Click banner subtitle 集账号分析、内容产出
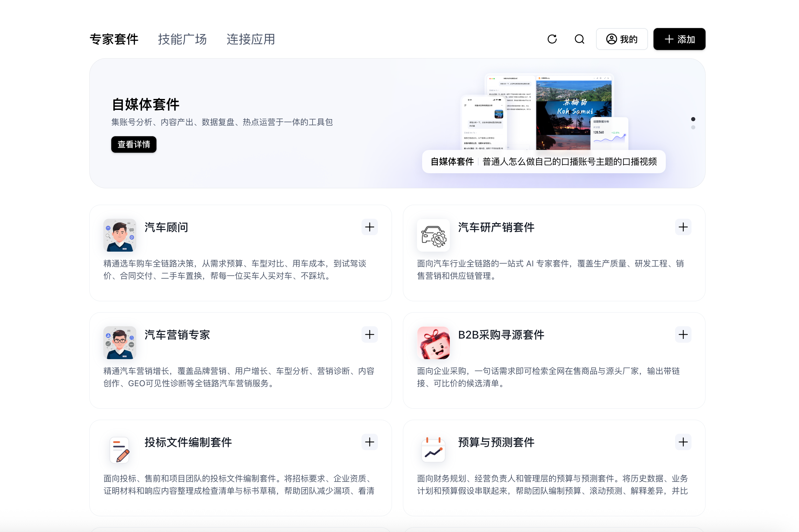Screen dimensions: 799x532 (x=222, y=122)
